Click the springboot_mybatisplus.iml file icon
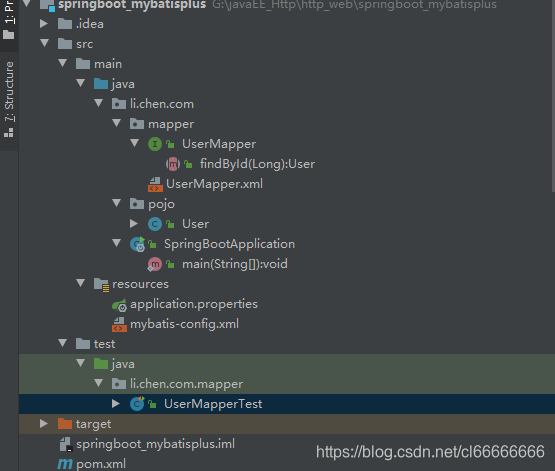The width and height of the screenshot is (555, 471). coord(66,444)
